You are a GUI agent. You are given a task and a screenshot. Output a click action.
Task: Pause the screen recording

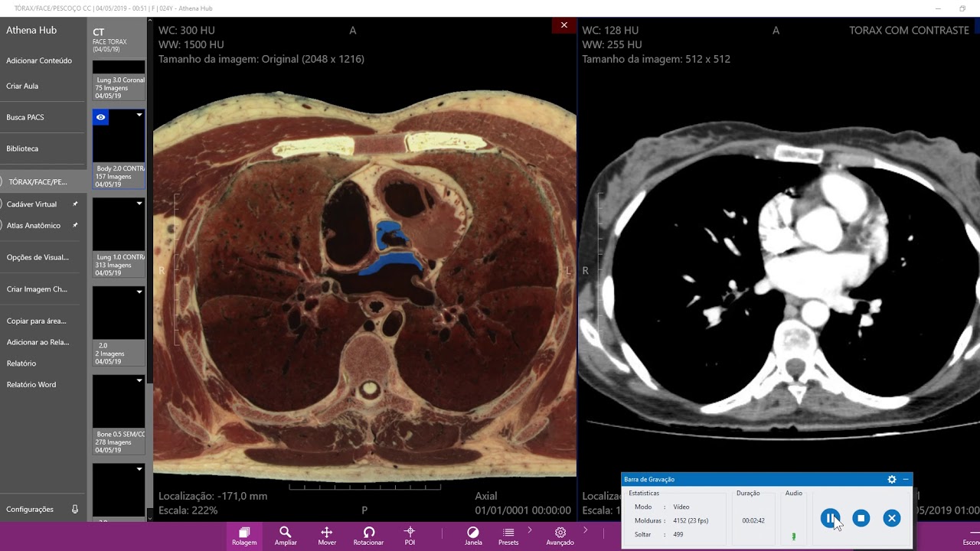click(830, 518)
